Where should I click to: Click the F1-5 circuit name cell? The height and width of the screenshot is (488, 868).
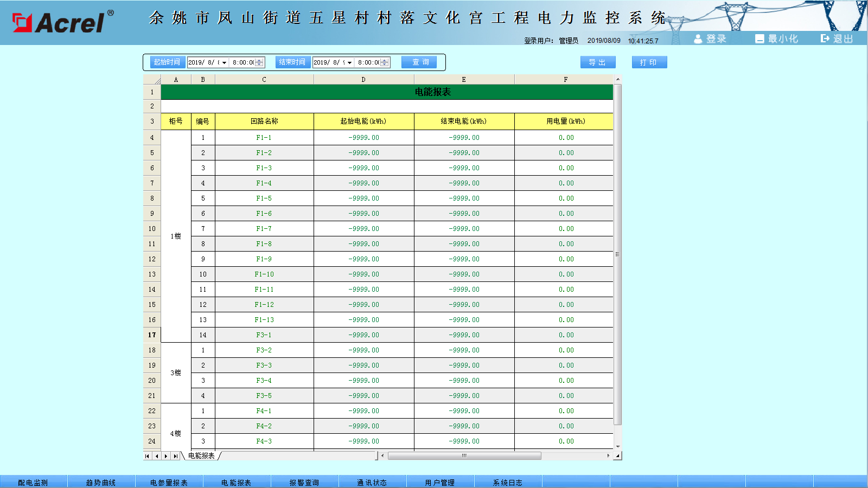(x=264, y=198)
